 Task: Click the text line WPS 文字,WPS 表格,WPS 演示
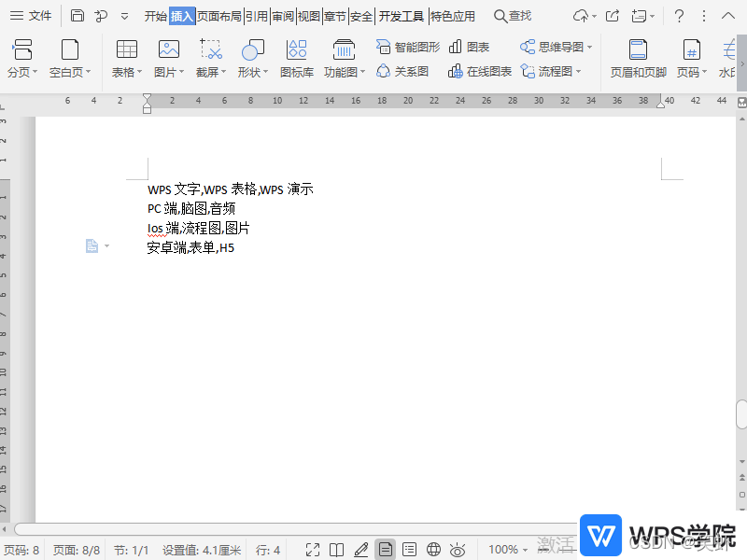click(x=231, y=189)
